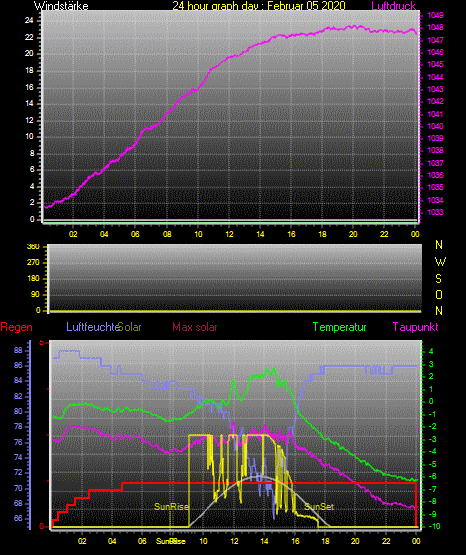Click the '24 hour graph day : Februar 05 2020' title
The height and width of the screenshot is (555, 466).
click(259, 6)
